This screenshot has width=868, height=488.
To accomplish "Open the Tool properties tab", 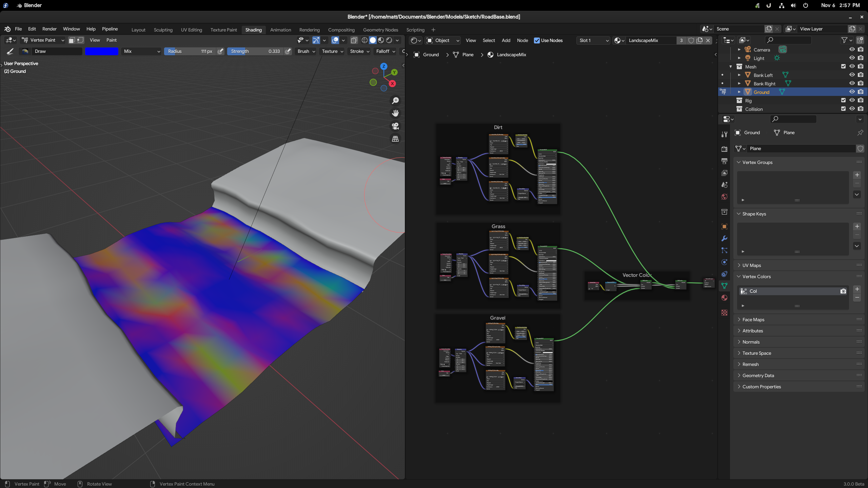I will coord(724,134).
